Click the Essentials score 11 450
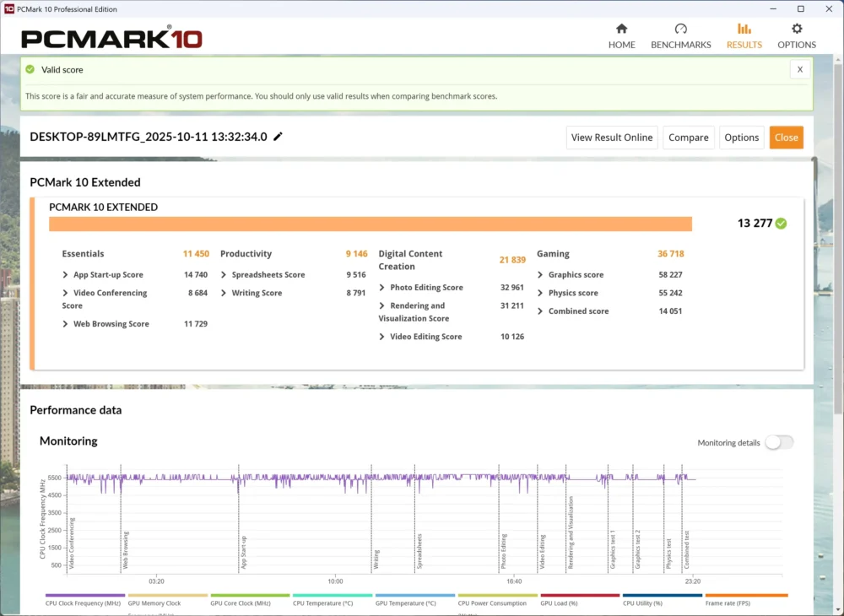Viewport: 844px width, 616px height. click(196, 253)
